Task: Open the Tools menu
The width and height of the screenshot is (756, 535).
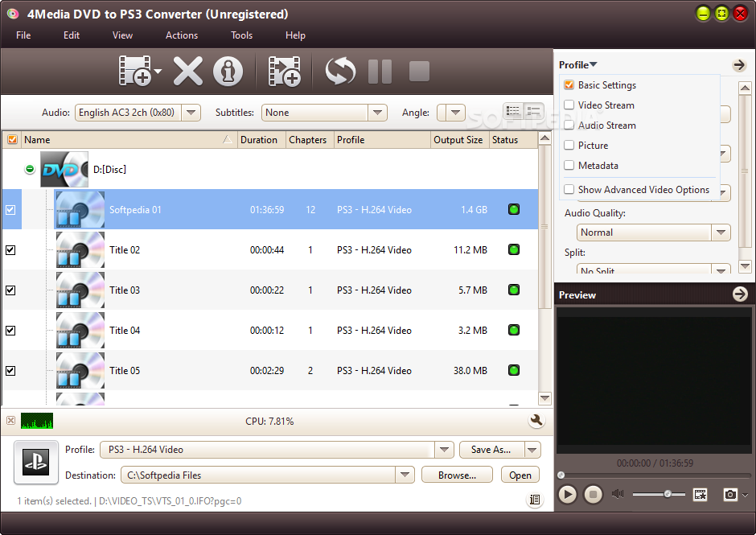Action: tap(241, 35)
